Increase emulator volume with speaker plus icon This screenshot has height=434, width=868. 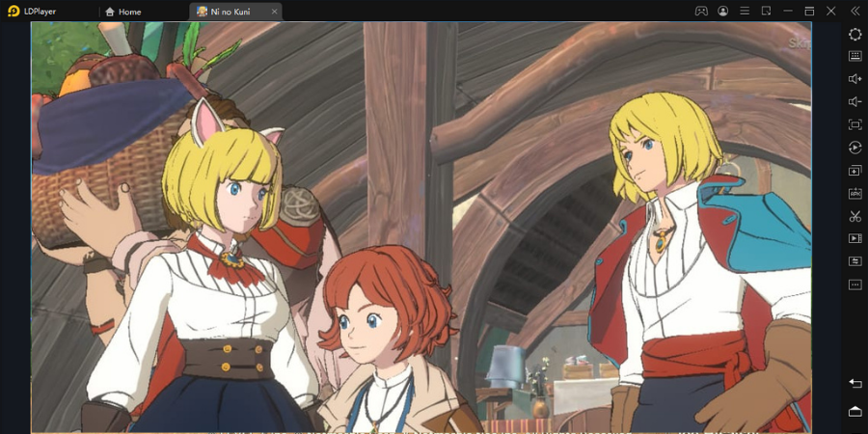click(x=854, y=79)
